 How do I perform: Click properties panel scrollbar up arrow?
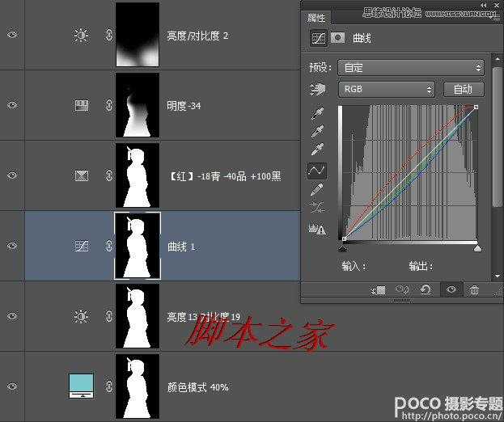[x=498, y=59]
